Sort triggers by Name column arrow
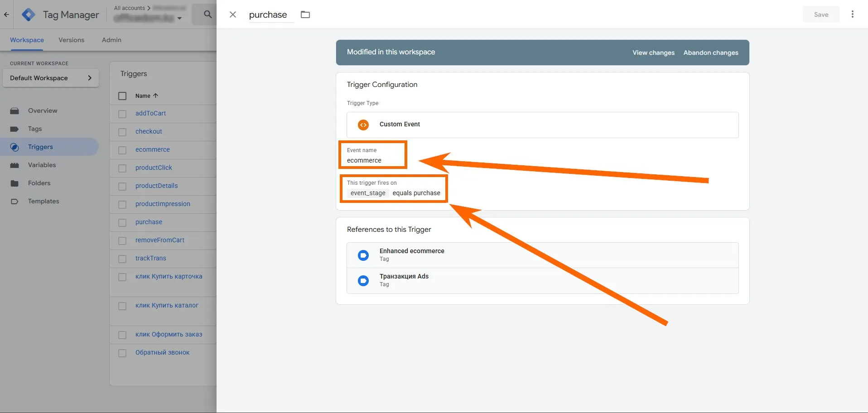Viewport: 868px width, 413px height. 156,96
